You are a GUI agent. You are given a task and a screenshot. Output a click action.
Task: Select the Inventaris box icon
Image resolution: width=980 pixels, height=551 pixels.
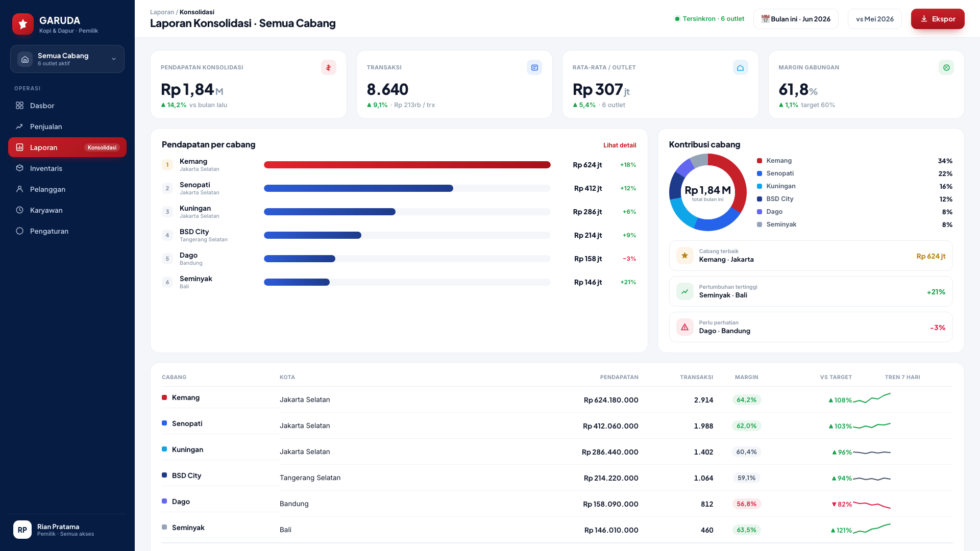19,168
